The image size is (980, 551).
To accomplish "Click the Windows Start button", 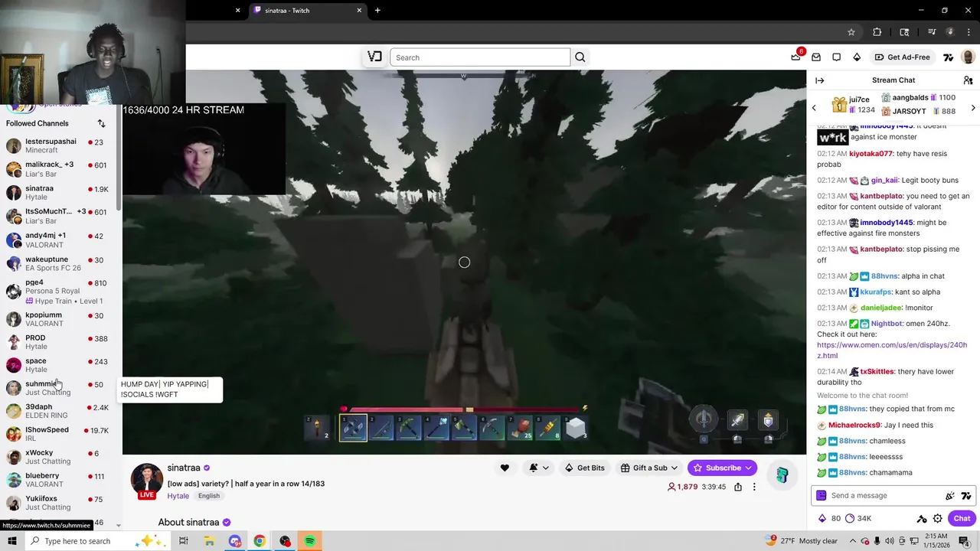I will coord(11,541).
